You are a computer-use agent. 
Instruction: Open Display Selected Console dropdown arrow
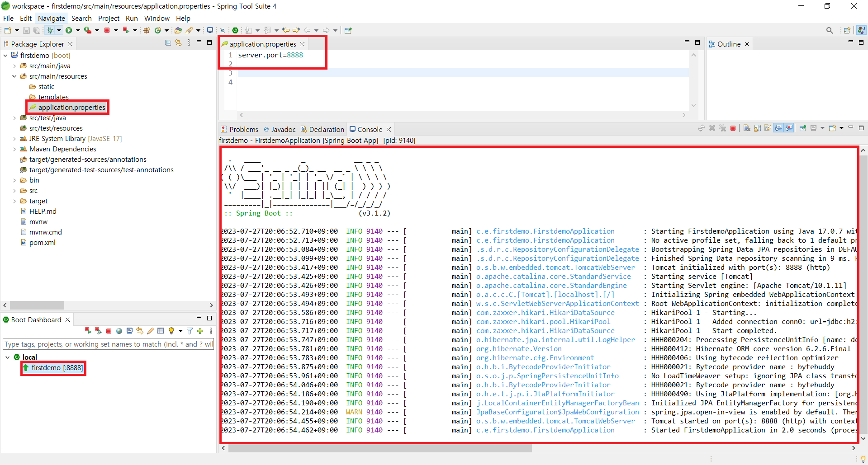pos(822,128)
